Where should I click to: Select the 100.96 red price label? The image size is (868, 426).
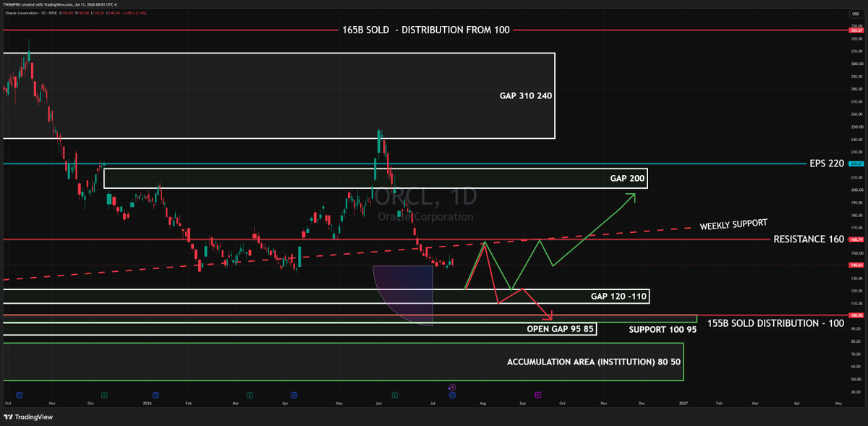[x=856, y=315]
